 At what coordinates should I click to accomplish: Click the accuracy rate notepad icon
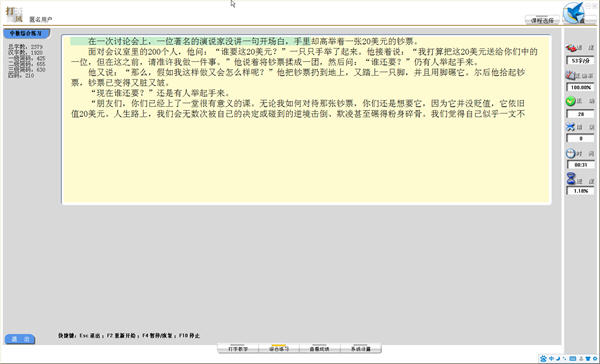click(x=571, y=75)
